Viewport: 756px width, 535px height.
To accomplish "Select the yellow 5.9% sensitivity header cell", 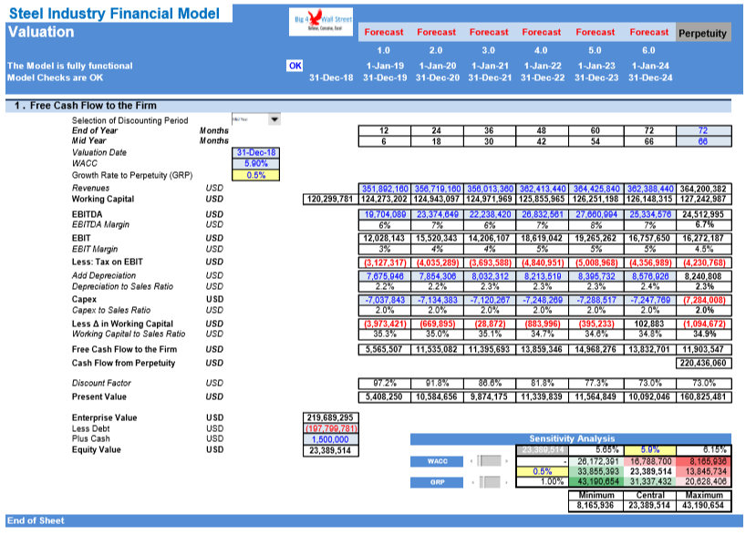I will coord(650,450).
